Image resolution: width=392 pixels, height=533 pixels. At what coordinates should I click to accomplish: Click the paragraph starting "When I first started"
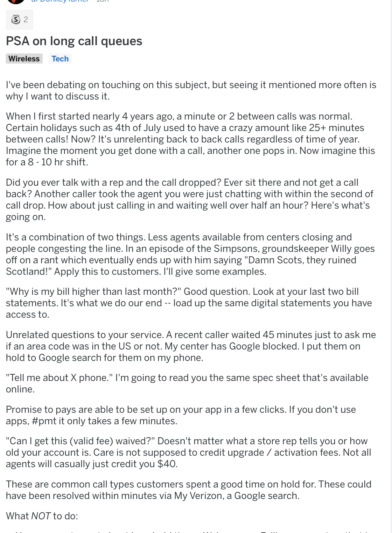coord(190,139)
